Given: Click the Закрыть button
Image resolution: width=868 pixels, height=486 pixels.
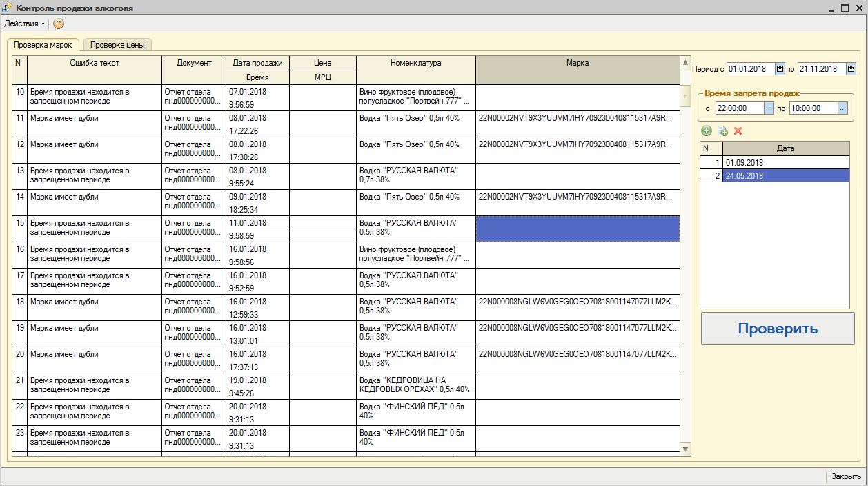Looking at the screenshot, I should pyautogui.click(x=846, y=476).
